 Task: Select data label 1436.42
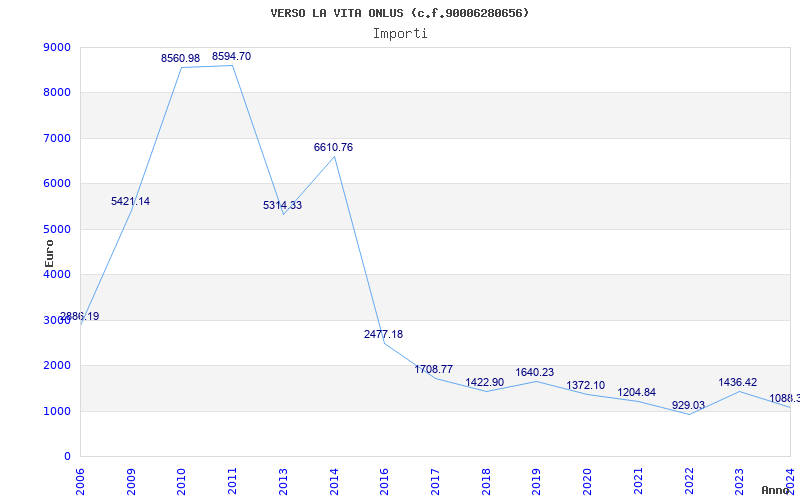738,383
